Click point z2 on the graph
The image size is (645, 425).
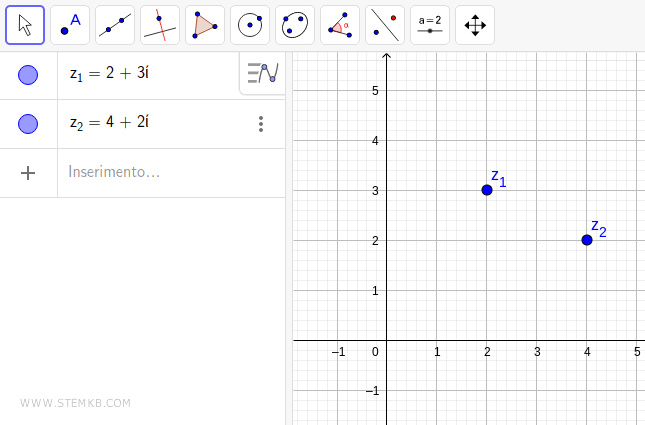pyautogui.click(x=587, y=240)
